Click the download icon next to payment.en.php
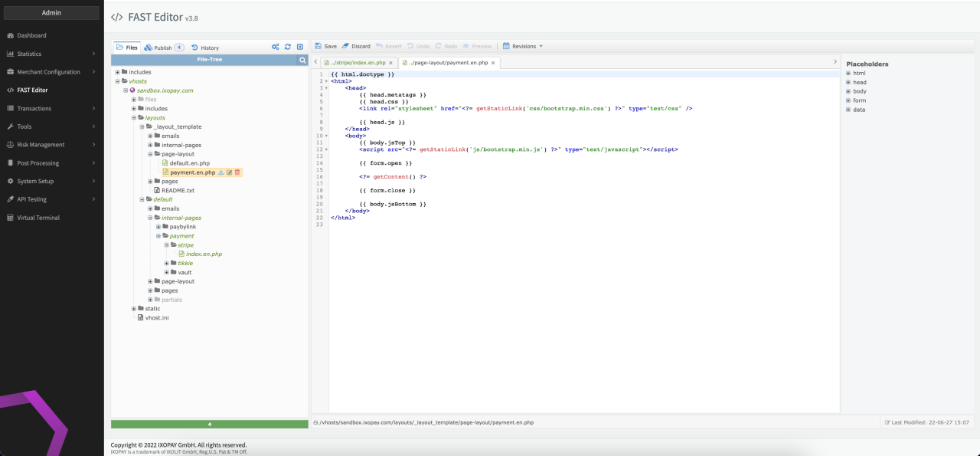Viewport: 980px width, 456px height. [221, 172]
